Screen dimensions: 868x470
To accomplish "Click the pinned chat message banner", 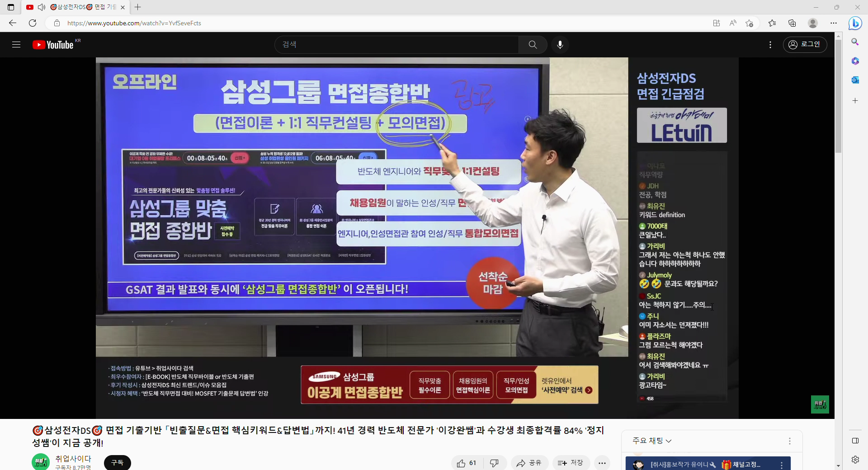I will [708, 464].
